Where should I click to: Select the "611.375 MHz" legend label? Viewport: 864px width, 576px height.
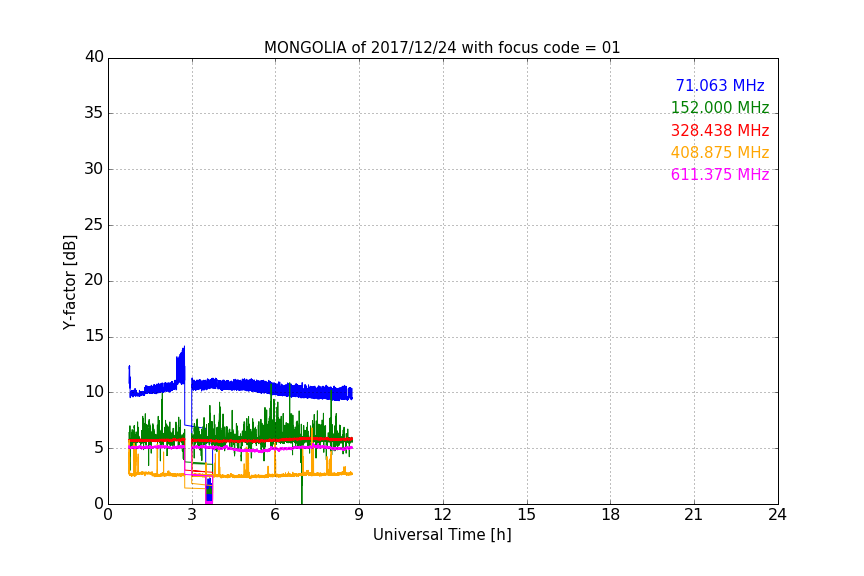[720, 174]
